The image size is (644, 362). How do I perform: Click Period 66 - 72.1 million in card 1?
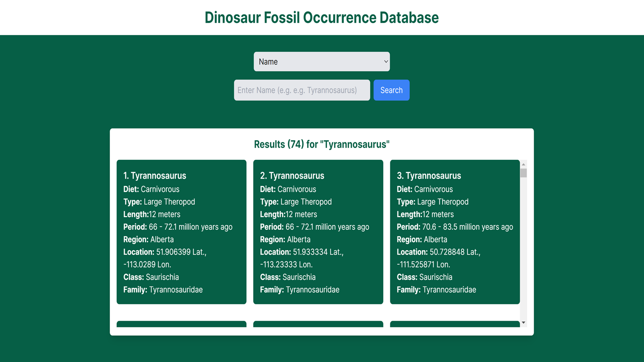click(178, 227)
